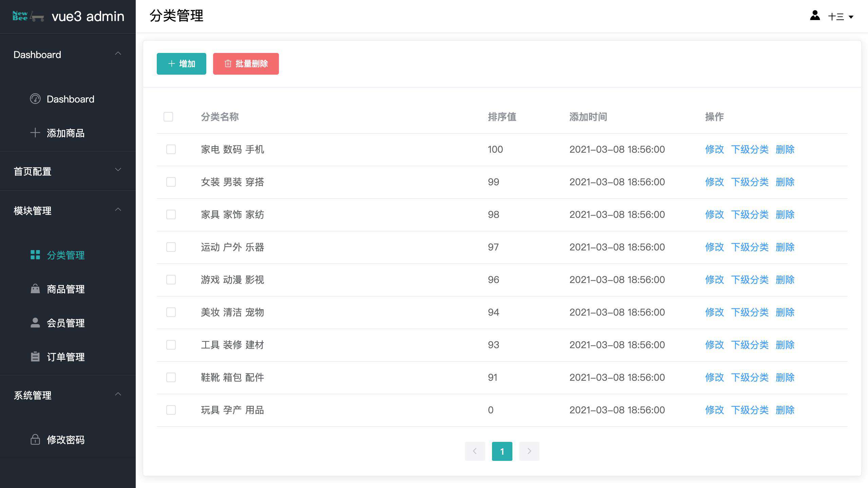
Task: Click the clipboard icon beside 订单管理
Action: pos(35,357)
